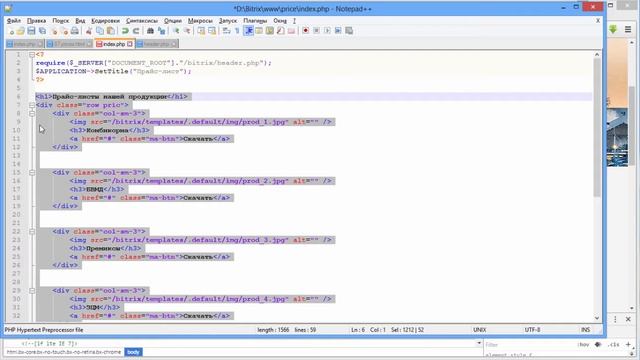The height and width of the screenshot is (360, 640).
Task: Collapse the PHP block fold at line 1
Action: click(x=32, y=54)
